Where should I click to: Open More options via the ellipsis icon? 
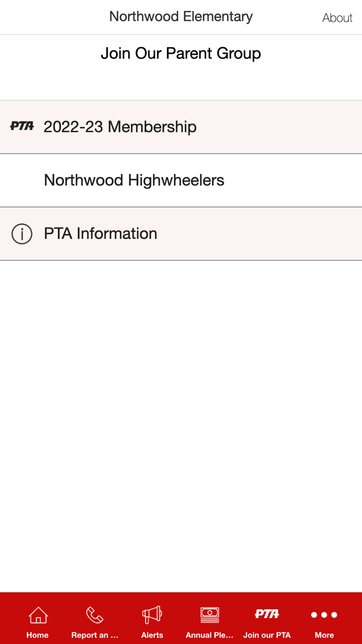pos(324,614)
